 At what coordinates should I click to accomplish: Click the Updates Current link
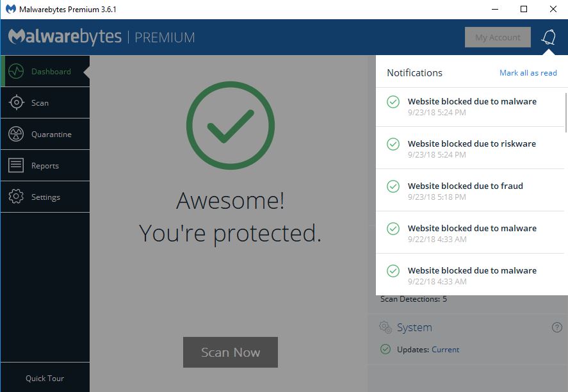[x=445, y=350]
